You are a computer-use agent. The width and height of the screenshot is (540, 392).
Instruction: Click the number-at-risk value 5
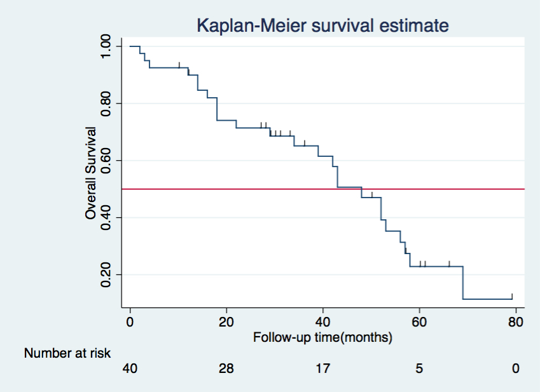(x=419, y=368)
